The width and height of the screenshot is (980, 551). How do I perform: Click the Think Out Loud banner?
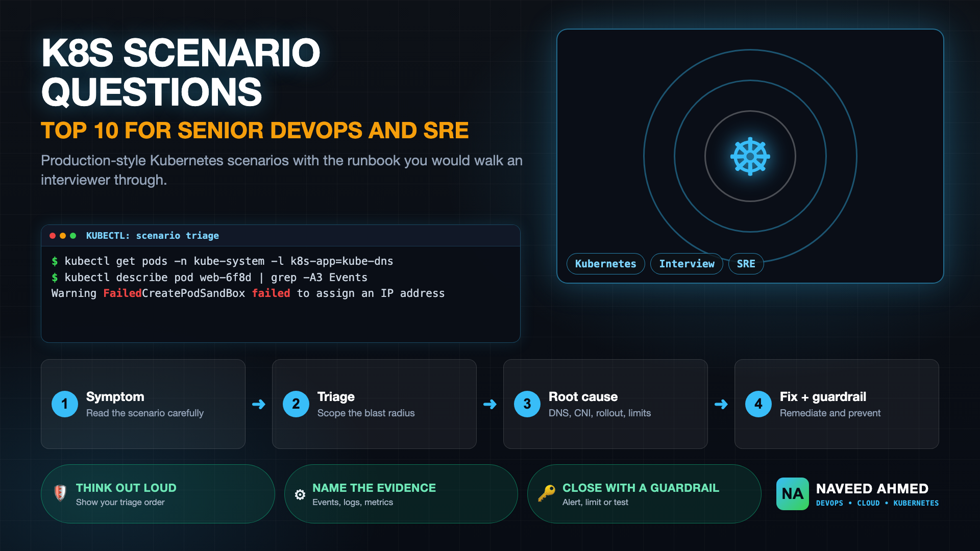(158, 494)
